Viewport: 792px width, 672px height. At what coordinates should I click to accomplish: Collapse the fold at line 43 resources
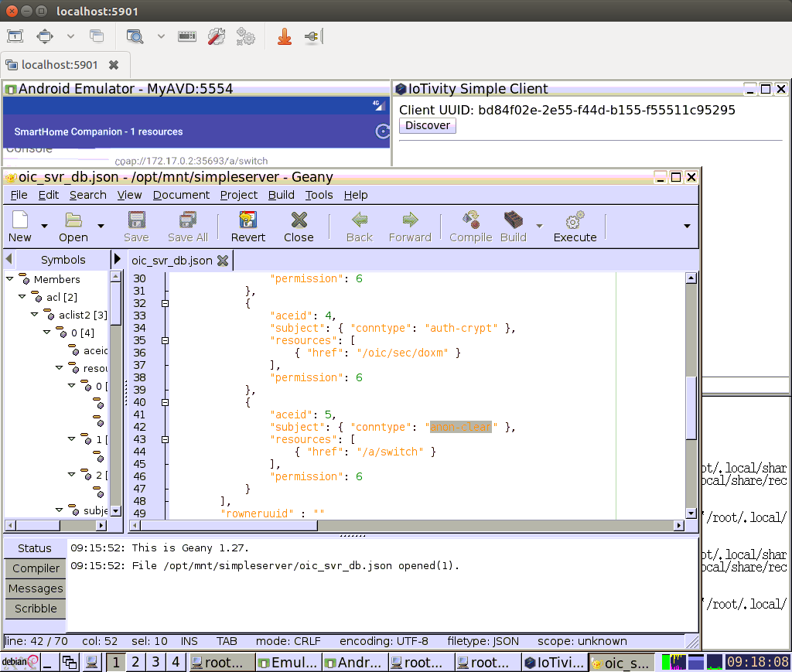coord(164,439)
